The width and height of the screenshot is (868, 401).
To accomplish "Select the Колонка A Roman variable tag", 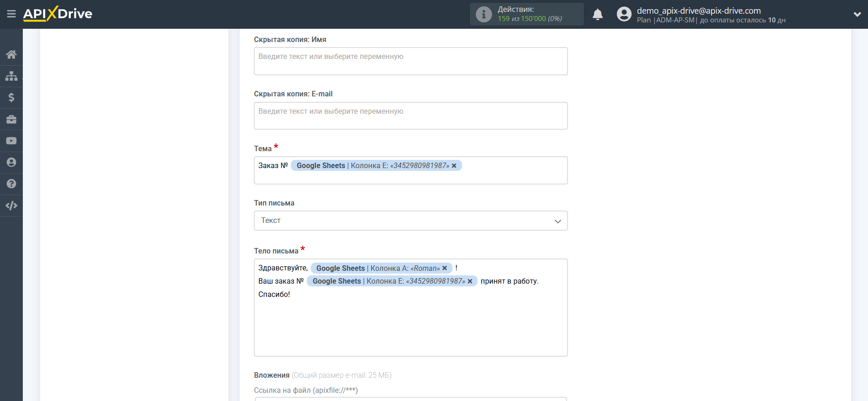I will [x=381, y=268].
